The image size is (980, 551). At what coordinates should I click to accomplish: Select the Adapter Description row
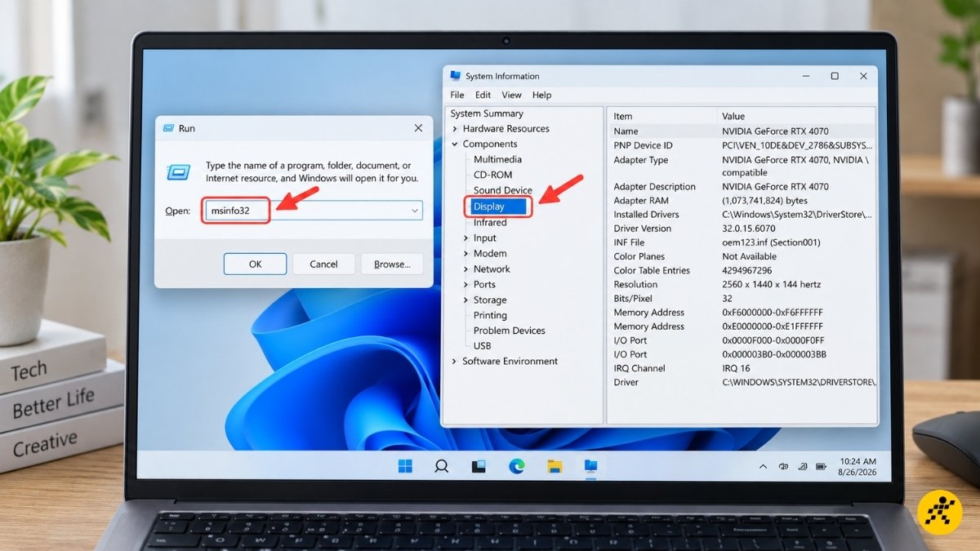pos(742,187)
